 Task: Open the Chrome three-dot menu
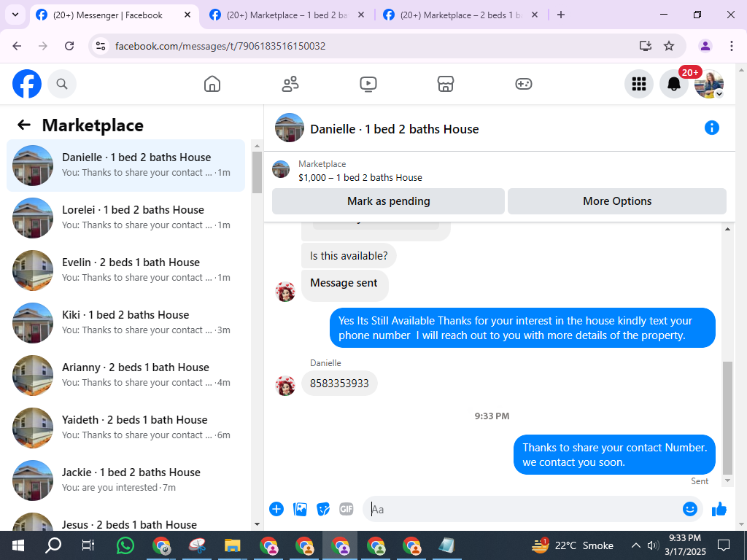click(x=731, y=46)
